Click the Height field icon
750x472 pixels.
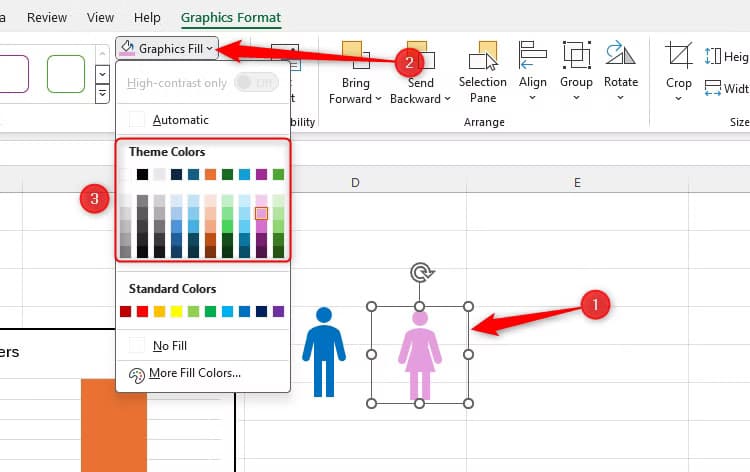point(713,56)
